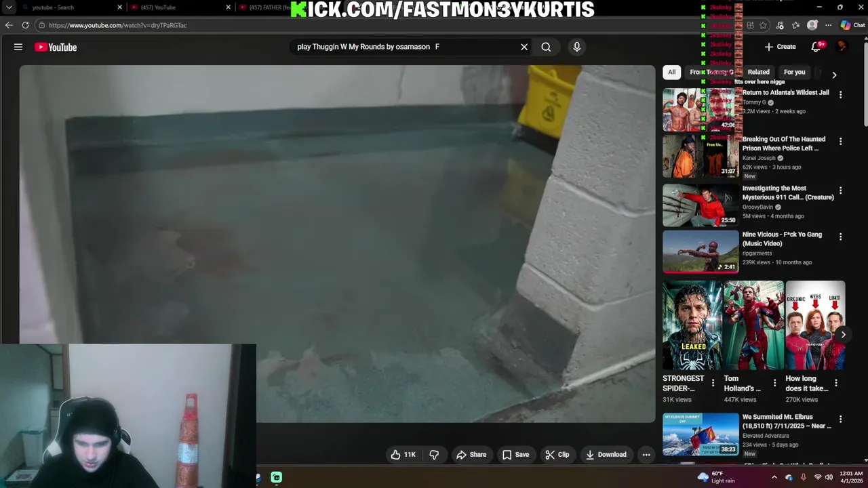Add this page to favorites star
The image size is (868, 488).
pos(763,25)
